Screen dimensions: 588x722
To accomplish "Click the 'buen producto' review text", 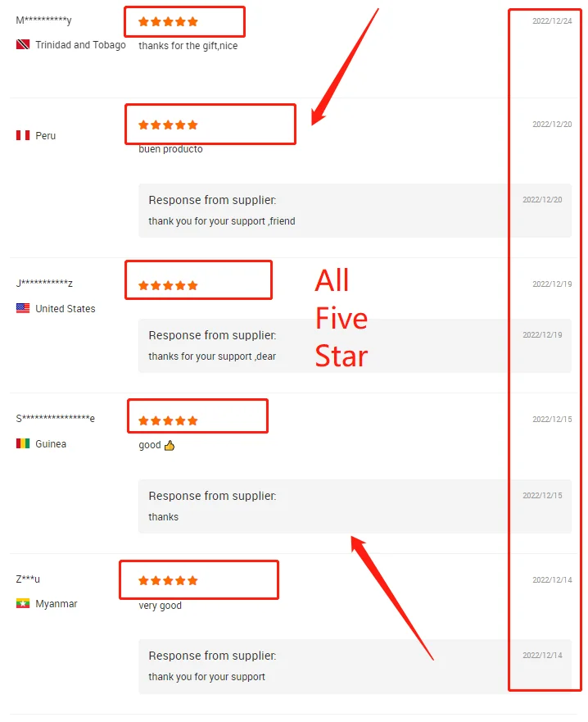I will tap(170, 149).
